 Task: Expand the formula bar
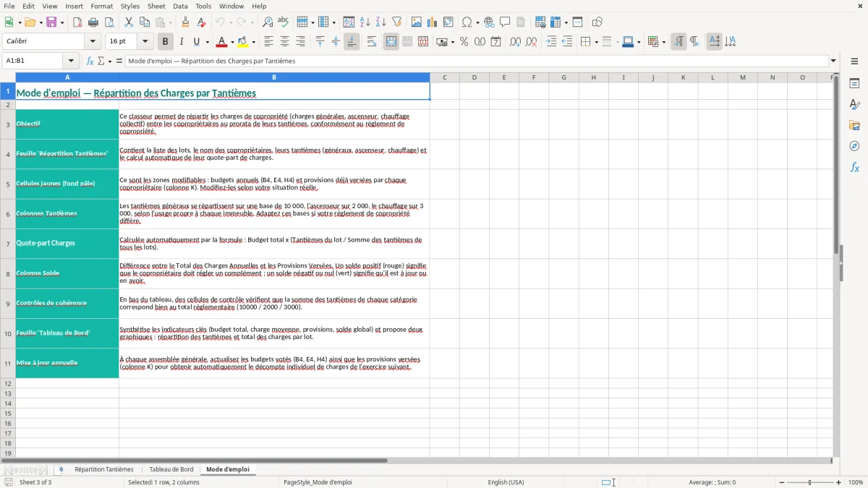[x=833, y=61]
